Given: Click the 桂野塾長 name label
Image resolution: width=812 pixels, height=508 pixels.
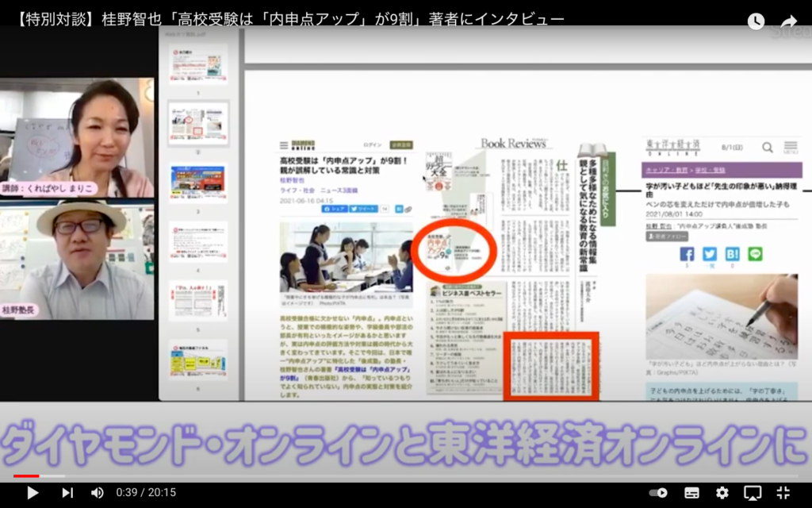Looking at the screenshot, I should [19, 310].
